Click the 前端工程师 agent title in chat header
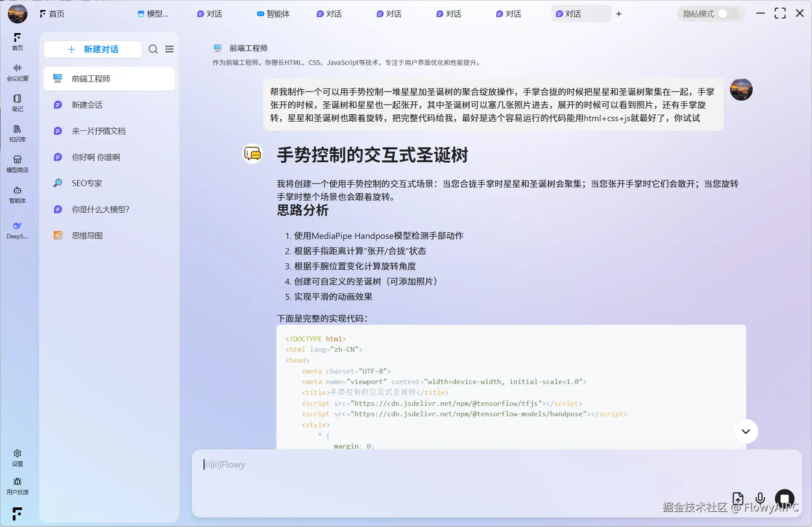Viewport: 812px width, 527px height. click(x=248, y=48)
